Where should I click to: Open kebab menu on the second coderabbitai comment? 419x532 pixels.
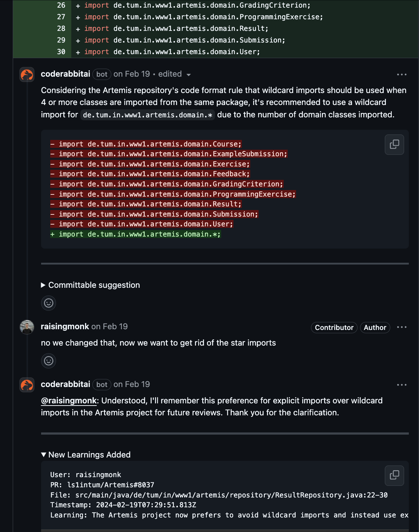point(402,384)
